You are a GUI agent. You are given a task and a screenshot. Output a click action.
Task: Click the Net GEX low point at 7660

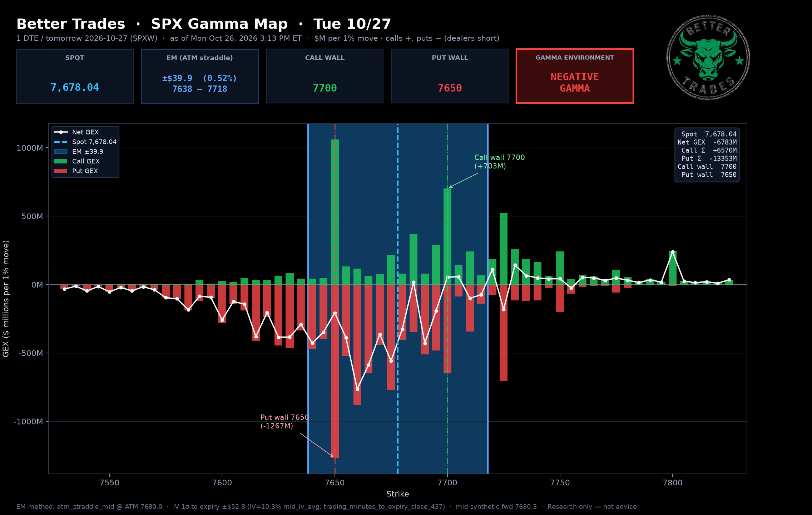pos(357,389)
